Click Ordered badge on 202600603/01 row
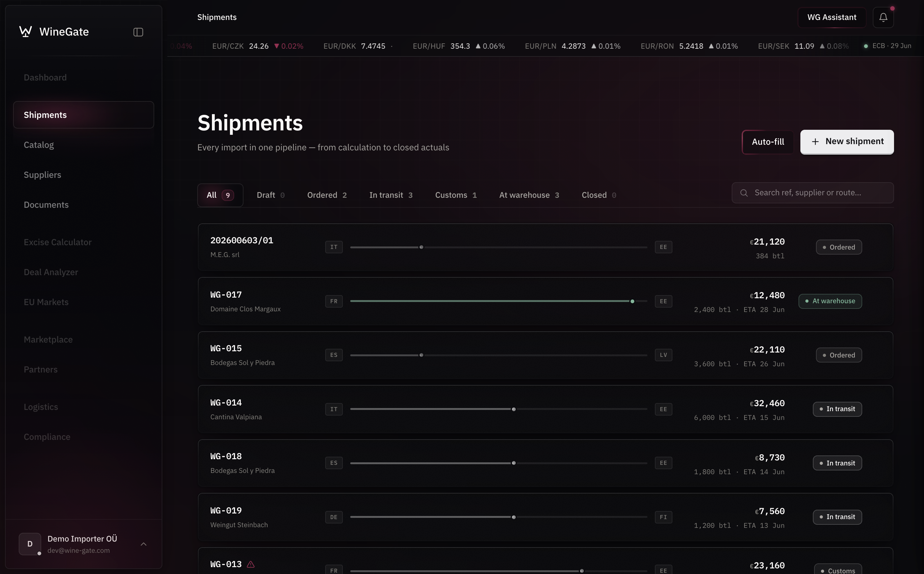 click(838, 247)
